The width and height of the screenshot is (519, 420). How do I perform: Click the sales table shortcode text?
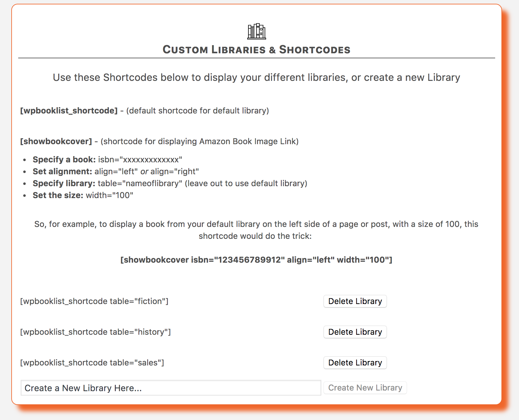coord(92,363)
